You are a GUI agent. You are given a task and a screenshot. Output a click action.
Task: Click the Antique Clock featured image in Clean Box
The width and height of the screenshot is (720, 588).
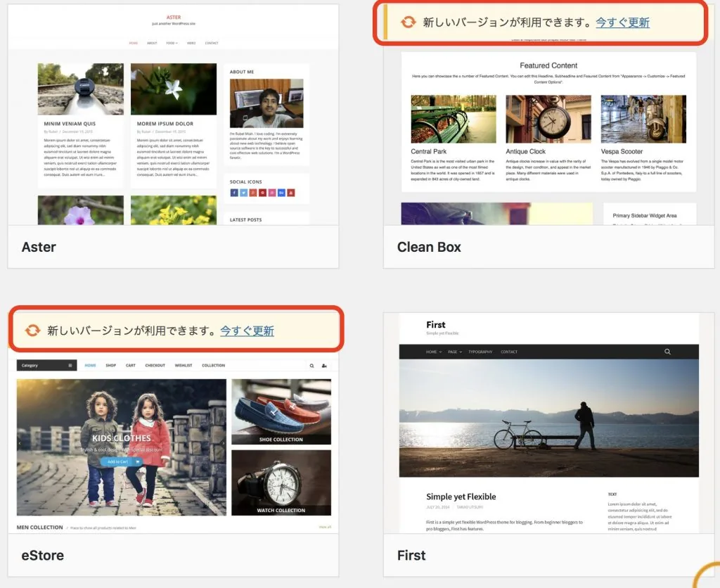pos(548,119)
